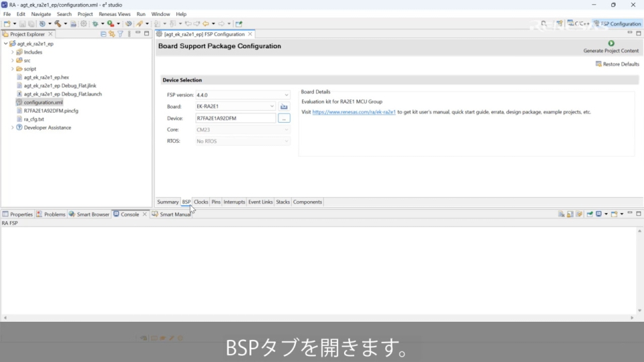Close the Console view tab
The image size is (644, 362).
tap(145, 215)
